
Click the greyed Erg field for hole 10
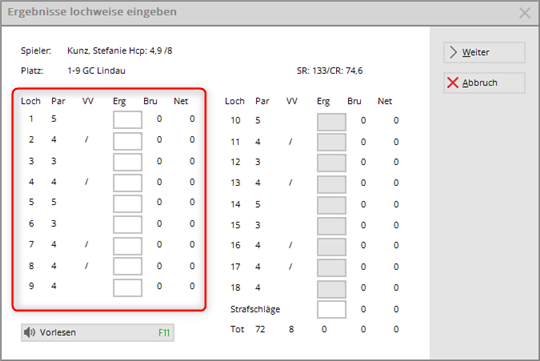(x=331, y=122)
